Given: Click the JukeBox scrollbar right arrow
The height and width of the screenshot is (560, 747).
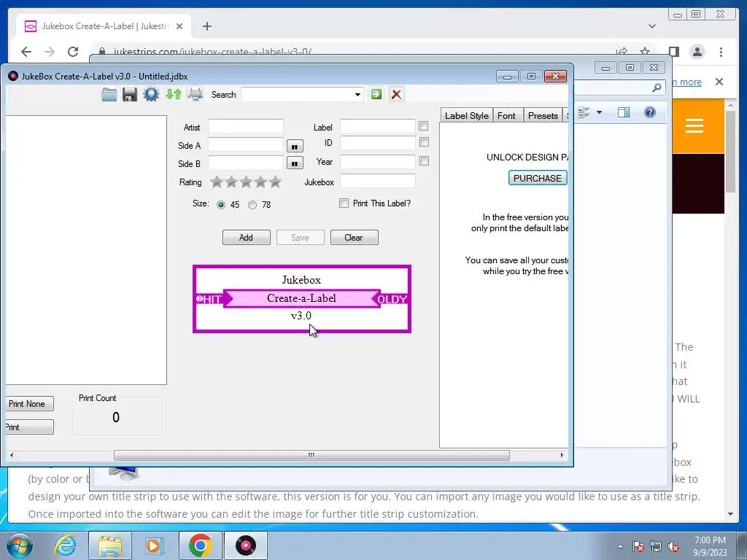Looking at the screenshot, I should pos(562,455).
